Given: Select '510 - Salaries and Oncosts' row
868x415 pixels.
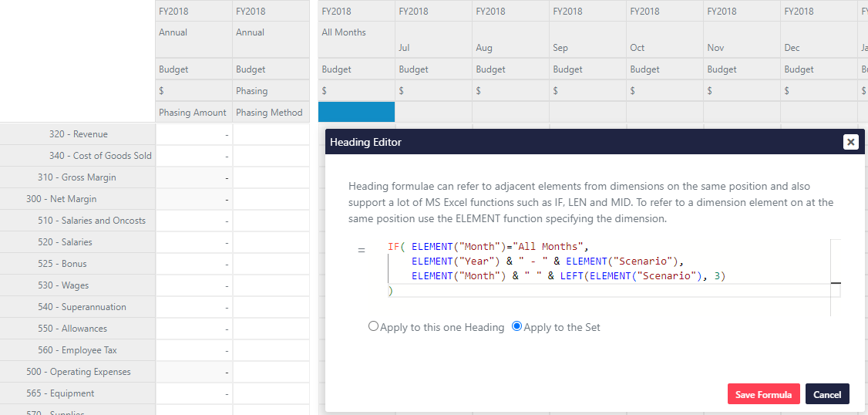Looking at the screenshot, I should click(91, 221).
